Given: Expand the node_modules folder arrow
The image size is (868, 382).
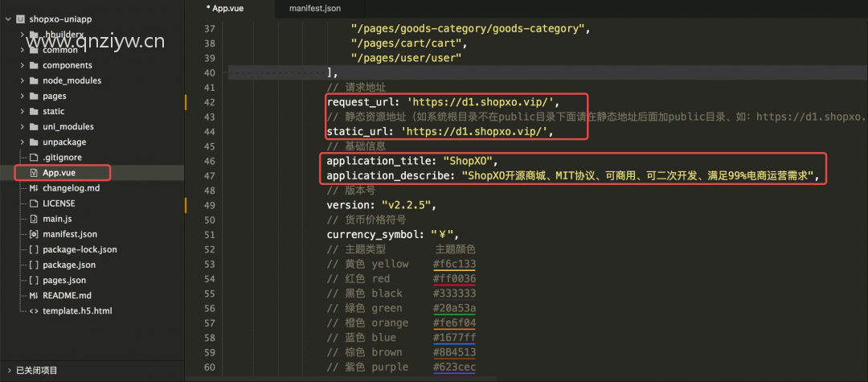Looking at the screenshot, I should (23, 81).
